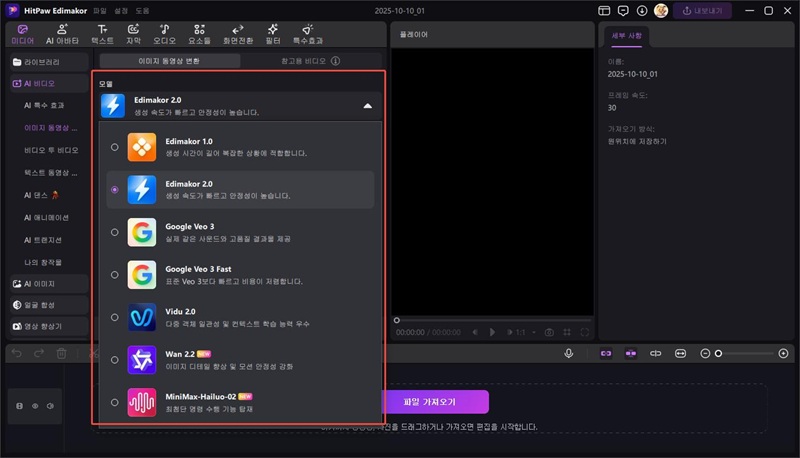
Task: Open the AI 아바타 toolbar section
Action: coord(63,34)
